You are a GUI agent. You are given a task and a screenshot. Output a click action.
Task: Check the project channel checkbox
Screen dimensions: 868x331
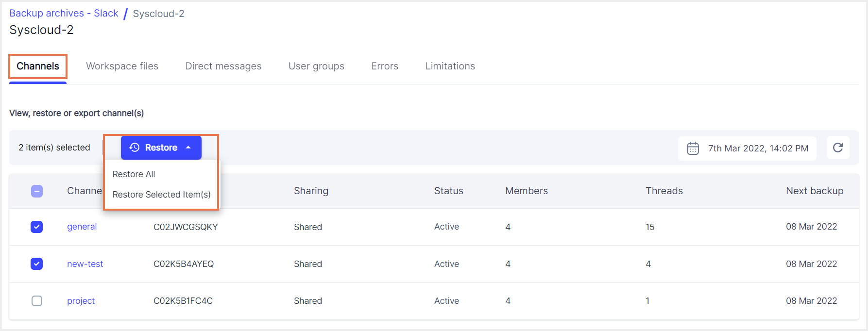pyautogui.click(x=37, y=301)
